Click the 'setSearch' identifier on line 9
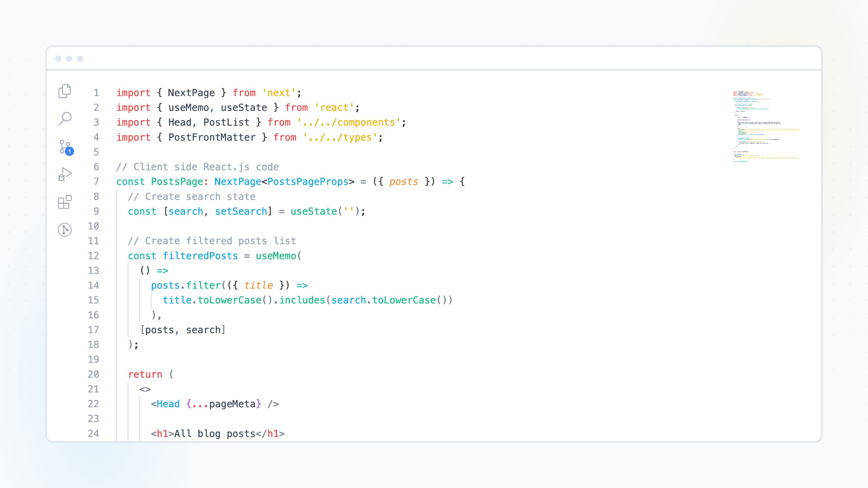Viewport: 868px width, 488px height. [x=241, y=211]
